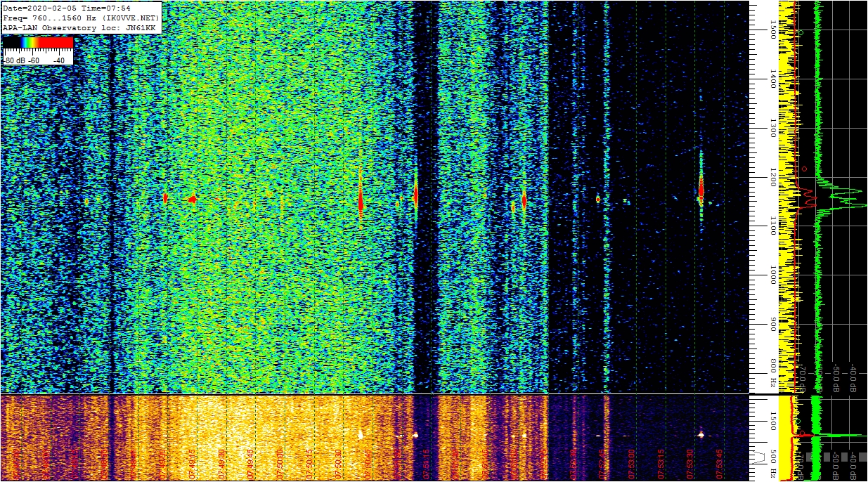
Task: Select the 1300 frequency axis label
Action: (772, 128)
